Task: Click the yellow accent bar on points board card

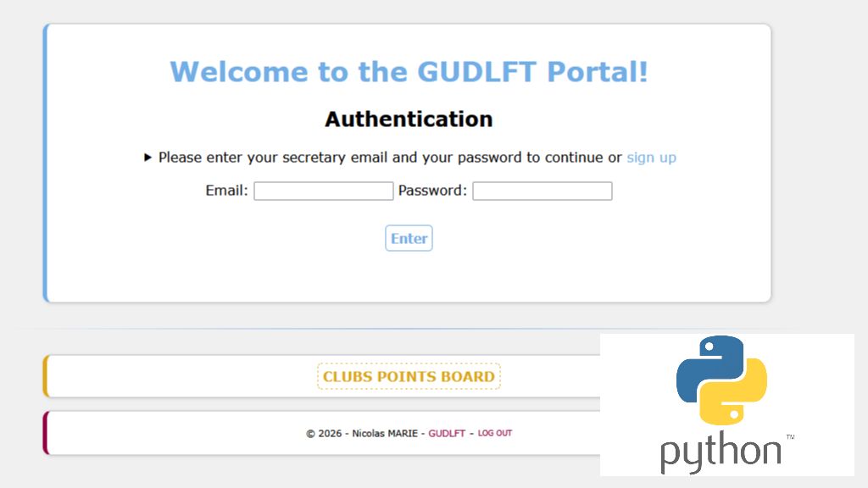Action: point(46,376)
